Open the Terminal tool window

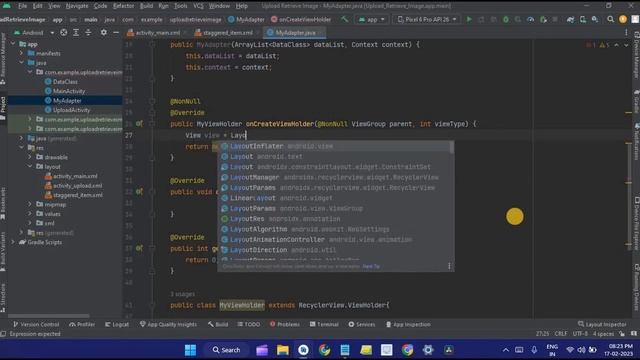pyautogui.click(x=324, y=324)
